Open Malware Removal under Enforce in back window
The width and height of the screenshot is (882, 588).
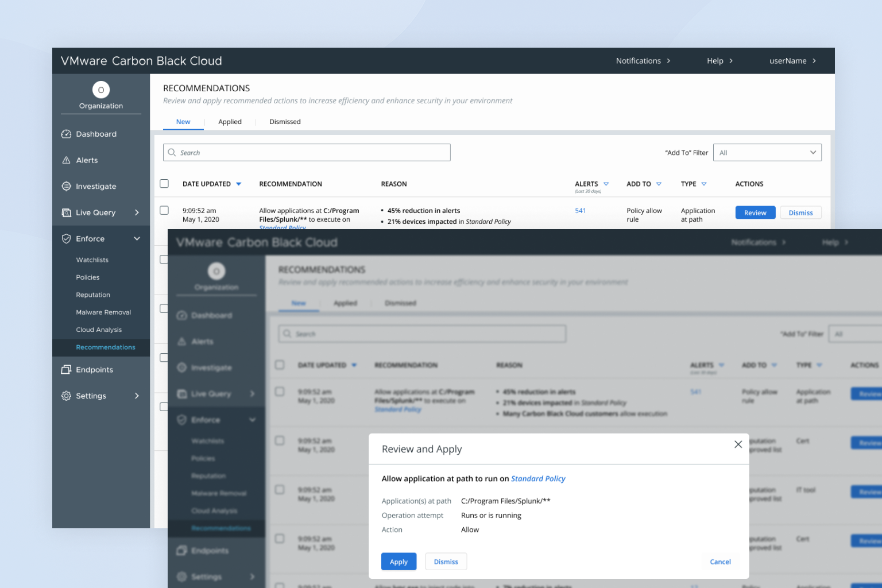point(103,312)
